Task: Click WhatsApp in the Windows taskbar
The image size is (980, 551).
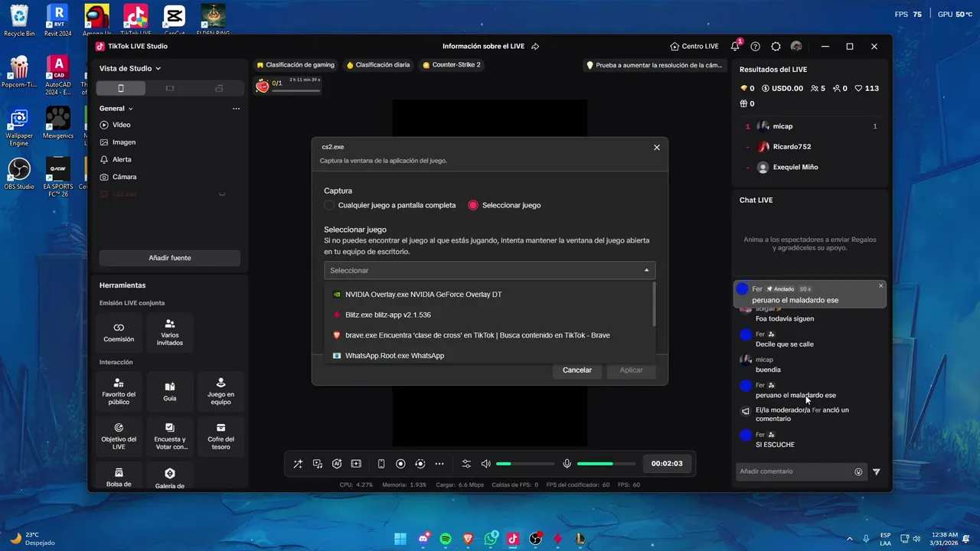Action: coord(491,539)
